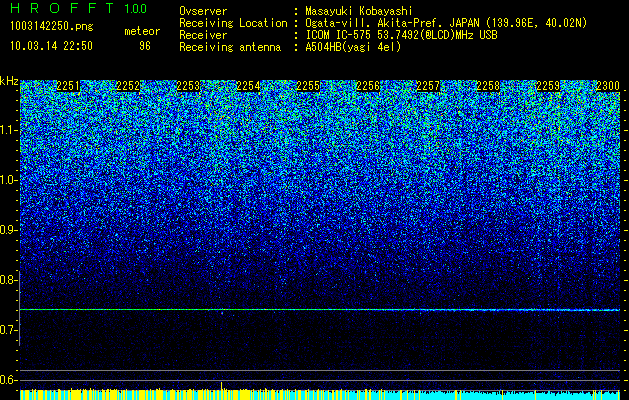Click the Receiving antenna label
This screenshot has width=629, height=400.
coord(230,47)
